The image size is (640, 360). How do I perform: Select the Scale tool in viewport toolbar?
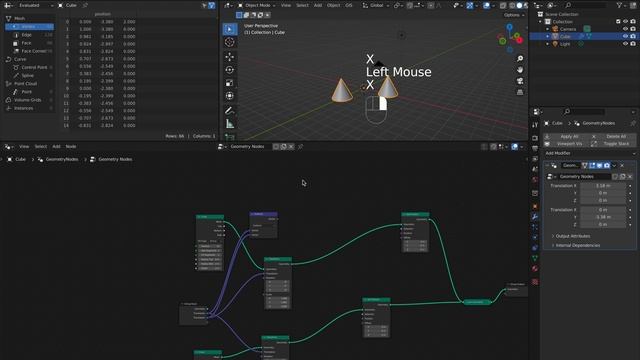pyautogui.click(x=229, y=83)
